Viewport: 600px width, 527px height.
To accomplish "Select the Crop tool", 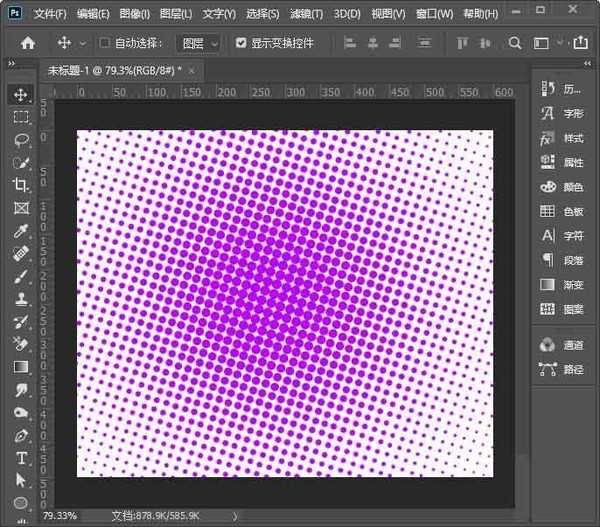I will (x=21, y=185).
